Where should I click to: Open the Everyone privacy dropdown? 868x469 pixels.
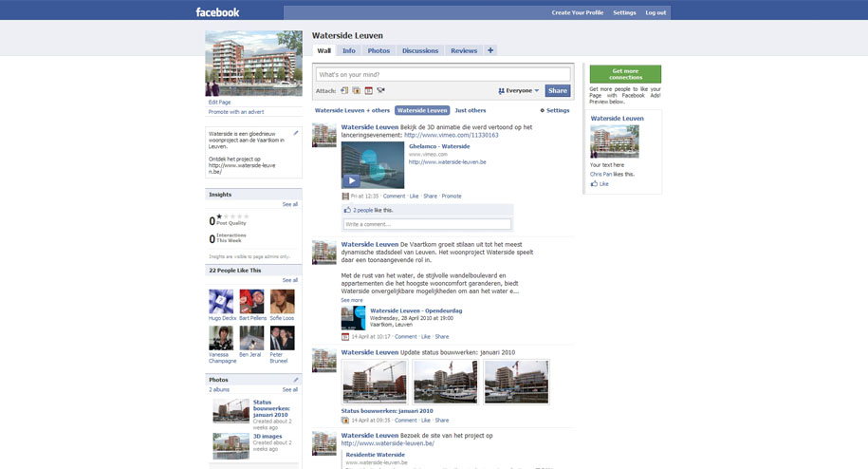point(519,91)
